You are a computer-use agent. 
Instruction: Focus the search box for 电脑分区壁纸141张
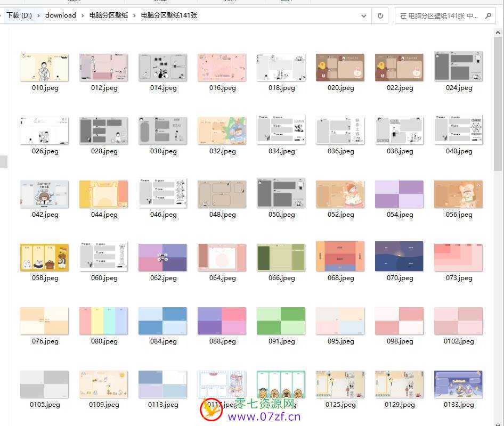[440, 16]
